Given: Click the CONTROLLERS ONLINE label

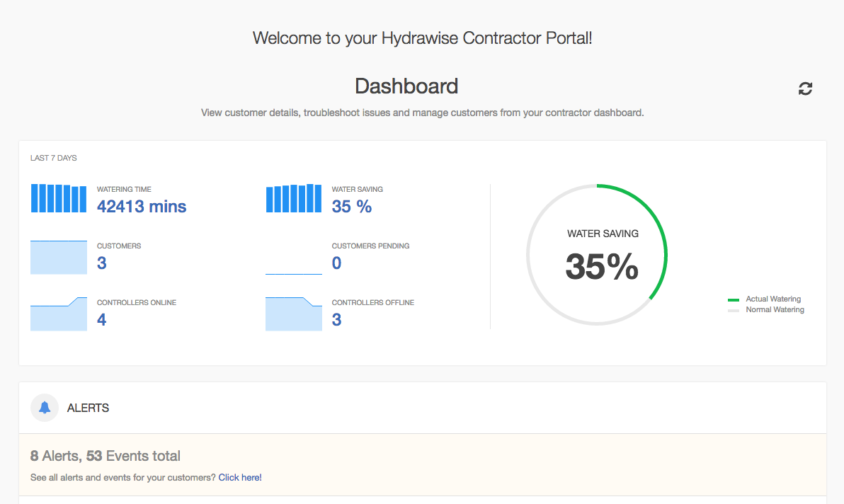Looking at the screenshot, I should point(137,303).
